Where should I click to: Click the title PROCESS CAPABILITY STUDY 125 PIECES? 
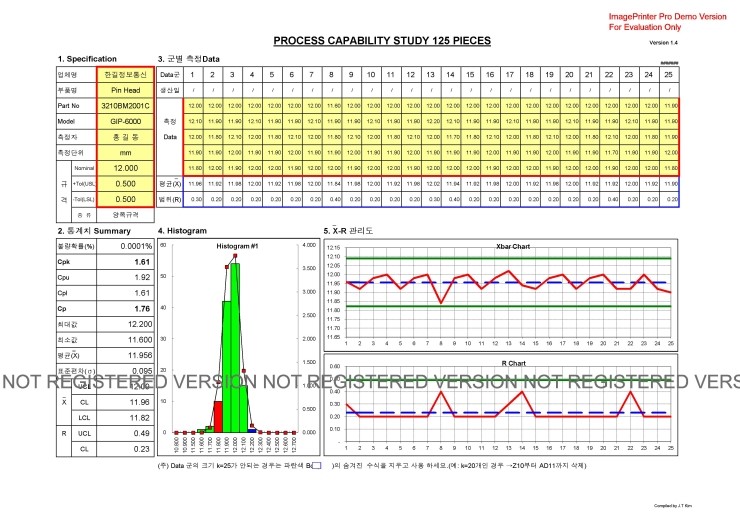click(x=382, y=41)
